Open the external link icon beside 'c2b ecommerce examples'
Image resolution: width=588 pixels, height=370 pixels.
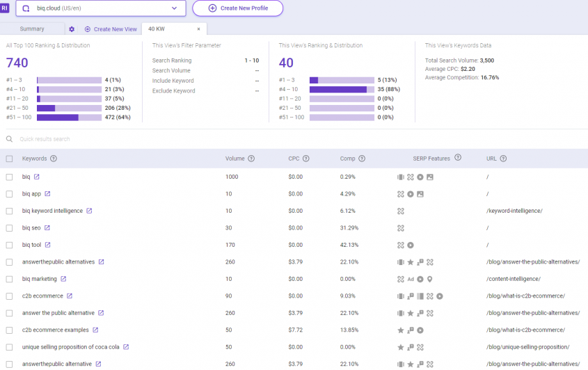tap(95, 330)
